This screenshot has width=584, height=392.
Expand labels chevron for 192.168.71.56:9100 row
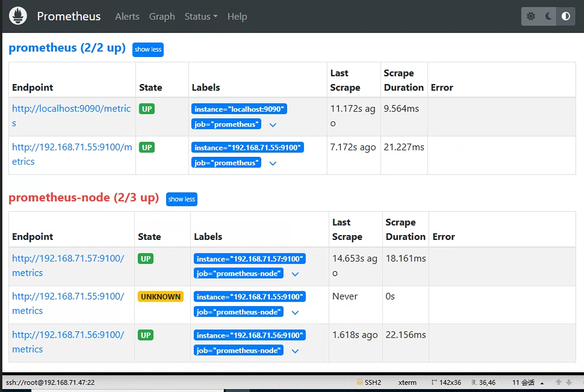295,351
